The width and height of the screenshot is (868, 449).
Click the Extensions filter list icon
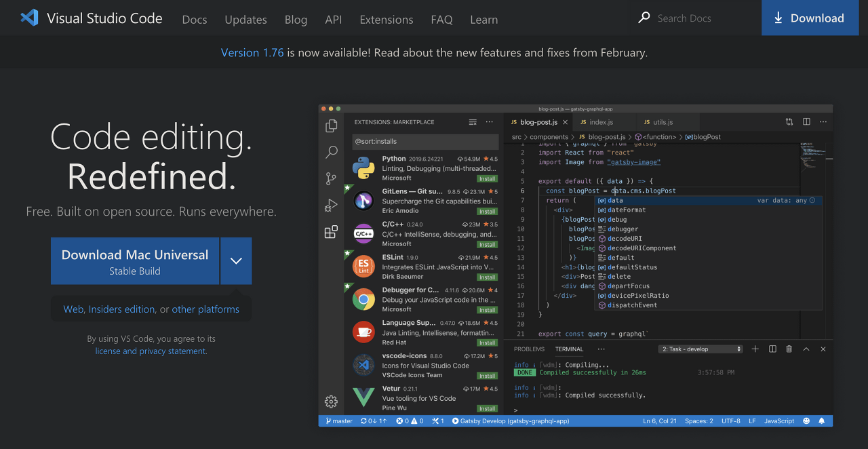click(x=473, y=122)
